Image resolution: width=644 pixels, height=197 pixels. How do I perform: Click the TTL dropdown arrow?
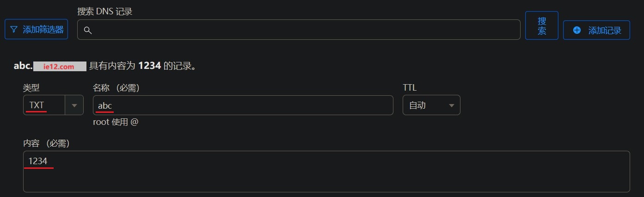452,105
